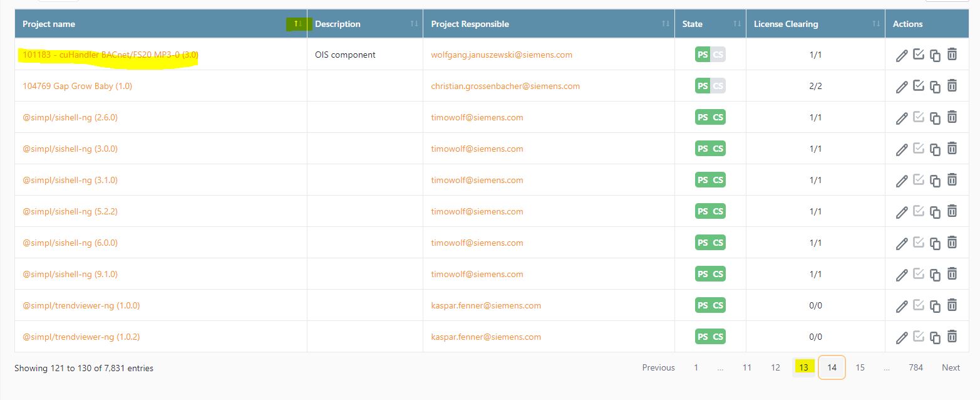Click the green PS state badge for 104769
The width and height of the screenshot is (980, 400).
[x=702, y=86]
